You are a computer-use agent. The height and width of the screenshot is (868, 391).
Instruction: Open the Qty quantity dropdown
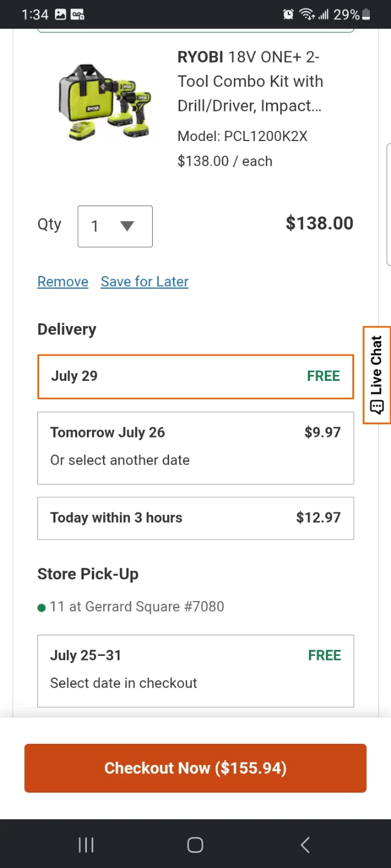tap(115, 226)
